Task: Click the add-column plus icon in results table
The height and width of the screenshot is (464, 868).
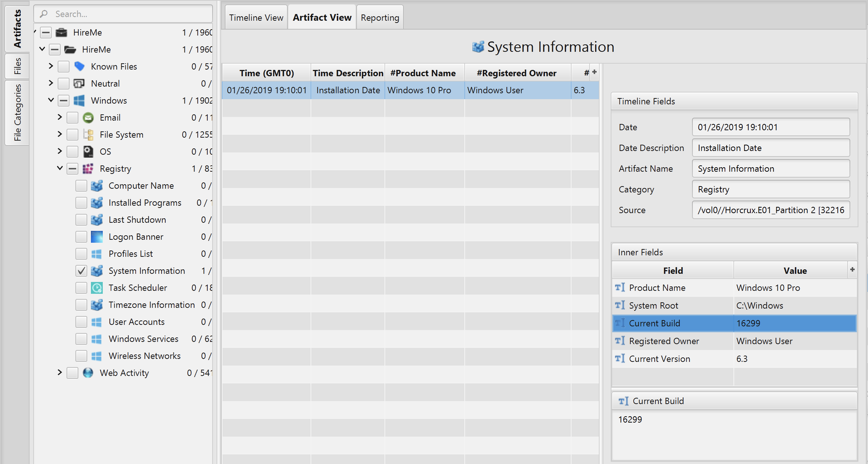Action: (594, 72)
